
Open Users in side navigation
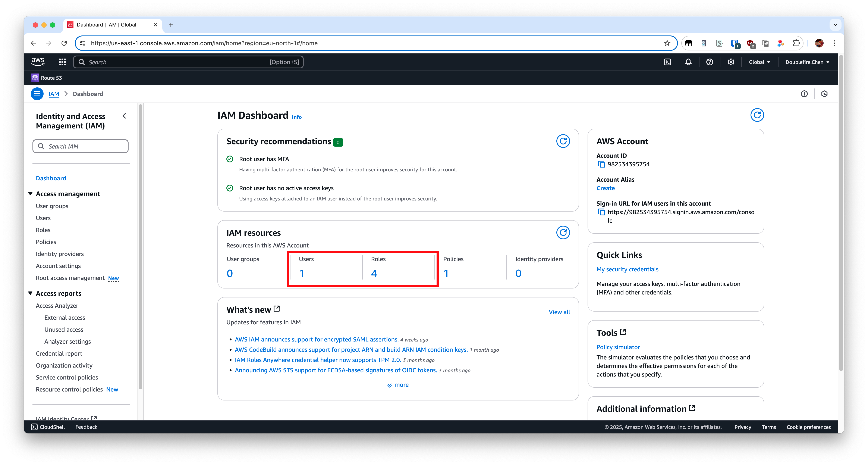coord(43,218)
